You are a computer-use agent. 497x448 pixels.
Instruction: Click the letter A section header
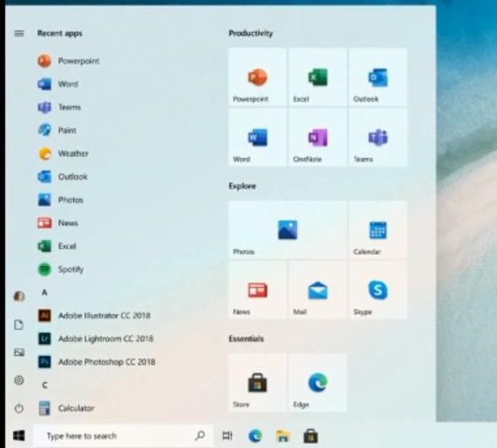[44, 292]
